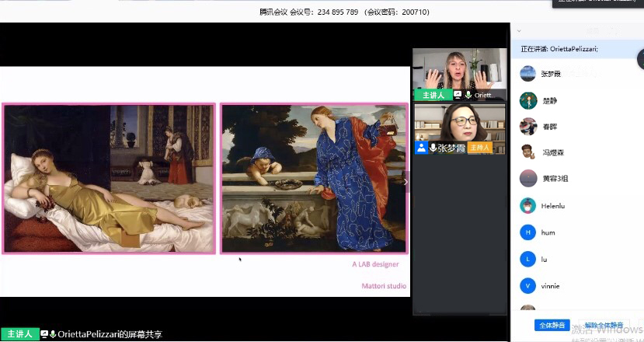Click bottom-left green 主讲人 label
644x342 pixels.
(19, 333)
